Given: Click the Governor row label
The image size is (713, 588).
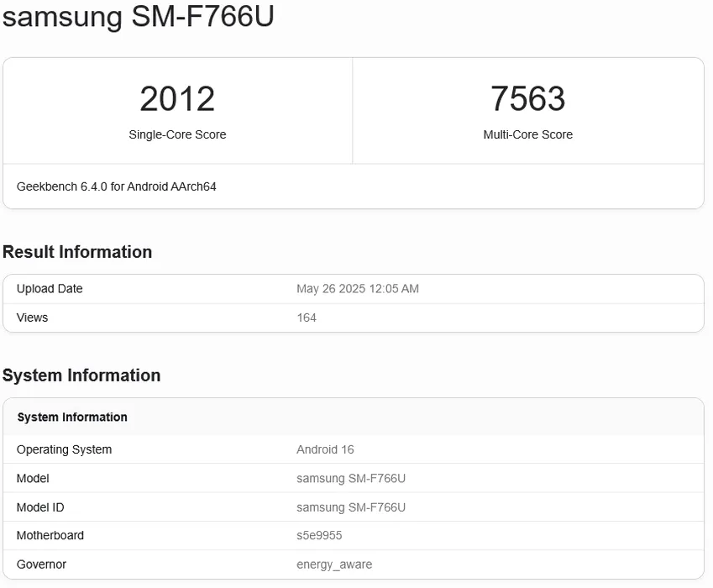Looking at the screenshot, I should click(41, 564).
